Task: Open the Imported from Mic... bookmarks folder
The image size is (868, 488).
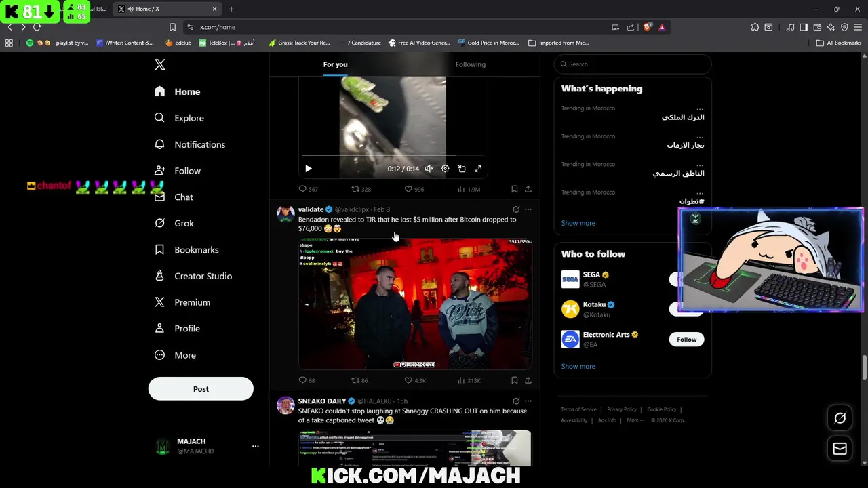Action: point(558,43)
